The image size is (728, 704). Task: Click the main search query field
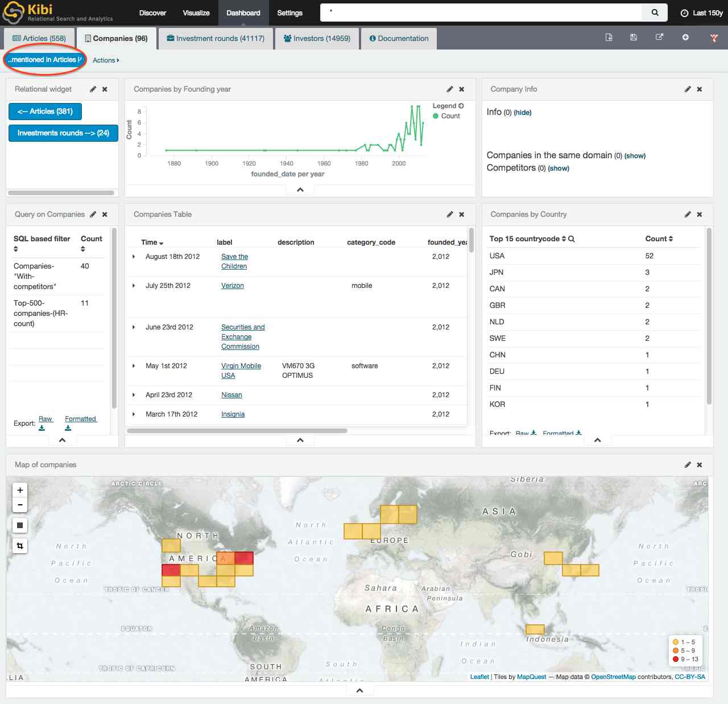tap(481, 13)
